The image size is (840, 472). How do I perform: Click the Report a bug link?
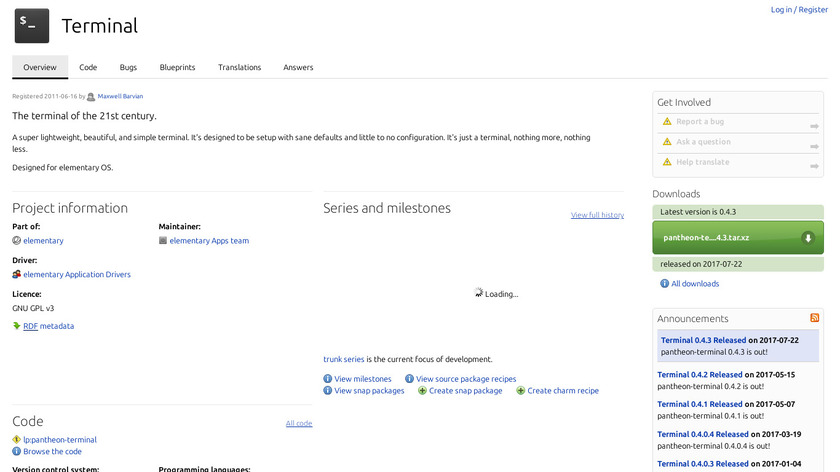click(700, 122)
